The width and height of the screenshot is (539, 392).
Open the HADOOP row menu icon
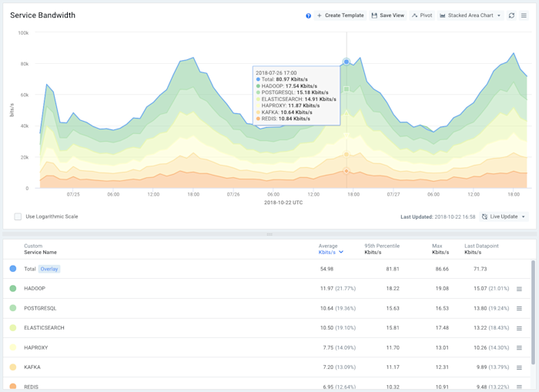tap(519, 289)
